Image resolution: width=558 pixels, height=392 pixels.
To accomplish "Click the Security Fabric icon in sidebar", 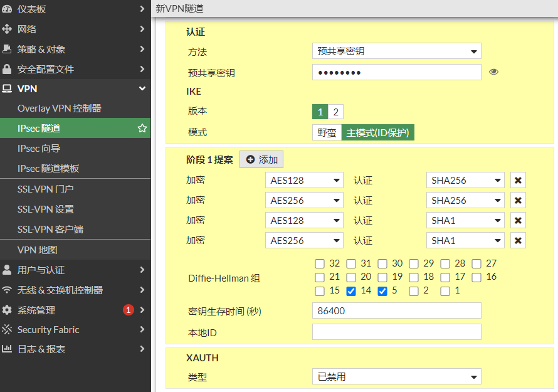I will (8, 329).
